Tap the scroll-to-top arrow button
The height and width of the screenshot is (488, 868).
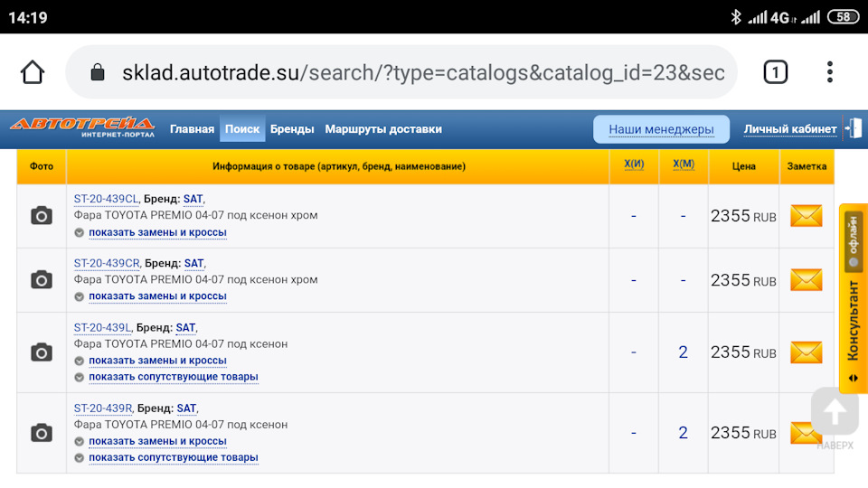[x=835, y=412]
